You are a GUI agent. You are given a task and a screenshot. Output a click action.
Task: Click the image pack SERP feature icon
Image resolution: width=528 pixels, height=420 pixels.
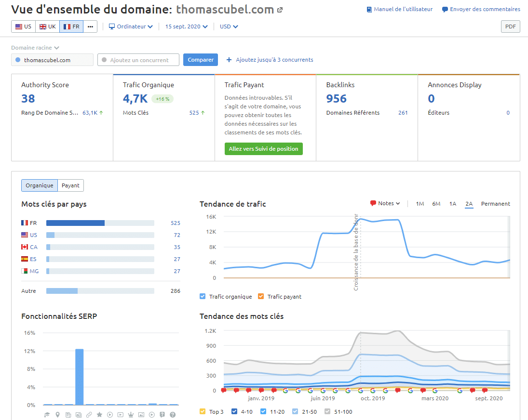click(79, 415)
